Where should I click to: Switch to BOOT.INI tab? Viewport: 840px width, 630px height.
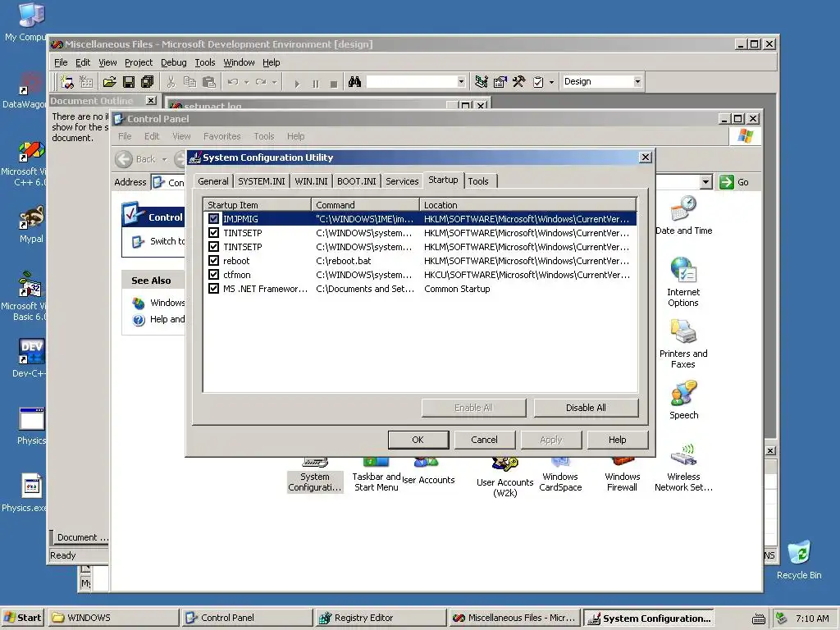pos(357,181)
